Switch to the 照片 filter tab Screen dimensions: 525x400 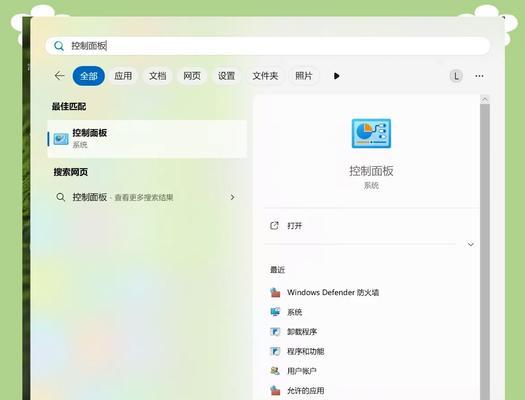303,76
